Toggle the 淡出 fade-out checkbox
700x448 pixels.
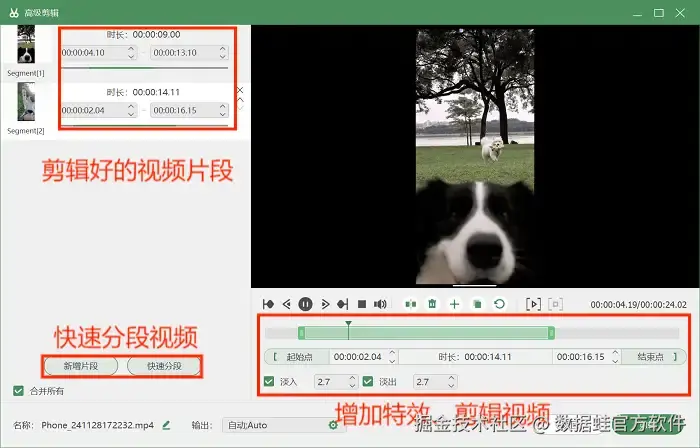[368, 382]
